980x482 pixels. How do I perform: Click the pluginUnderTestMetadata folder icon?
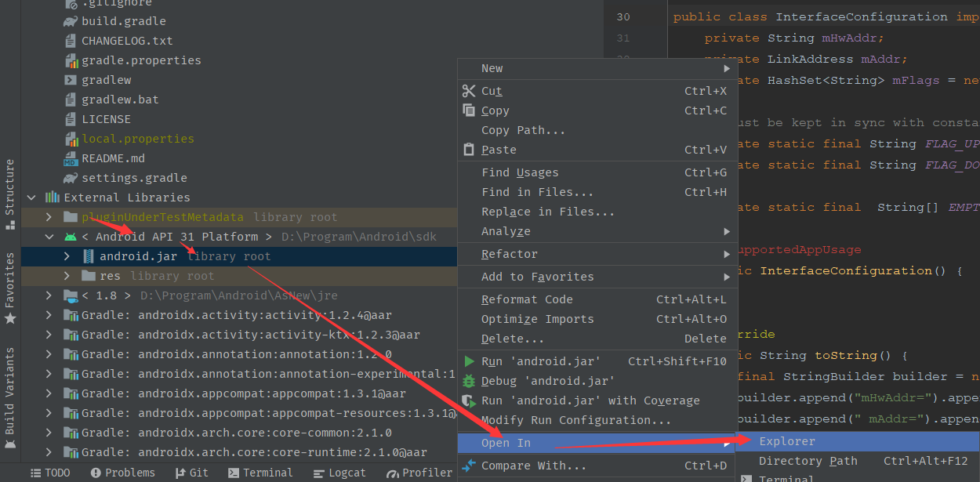(x=71, y=217)
